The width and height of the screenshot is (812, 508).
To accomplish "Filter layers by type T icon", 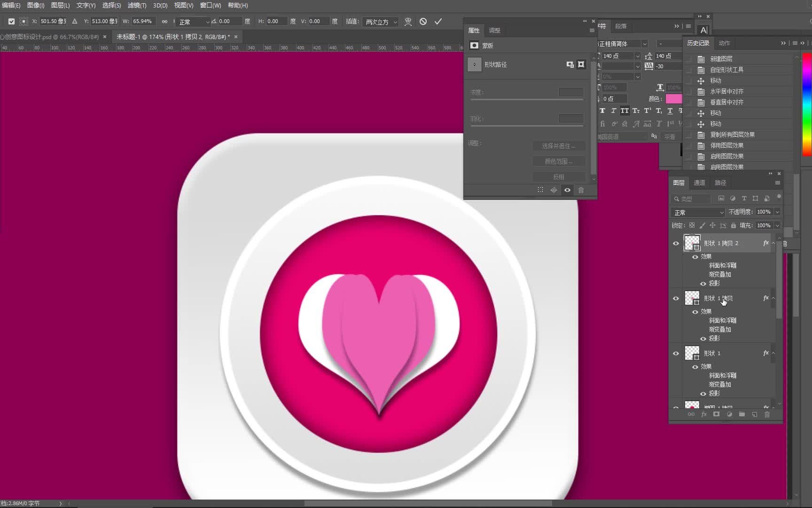I will (744, 198).
